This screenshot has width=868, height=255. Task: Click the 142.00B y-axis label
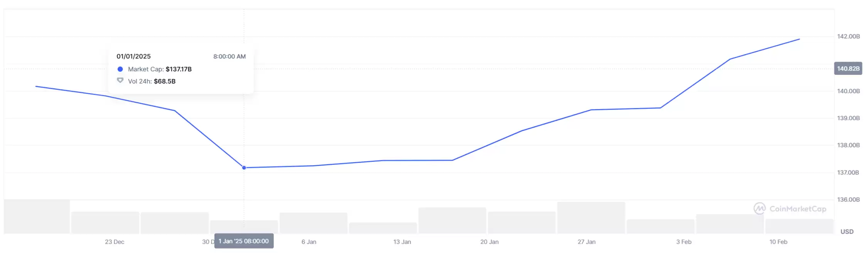[848, 37]
